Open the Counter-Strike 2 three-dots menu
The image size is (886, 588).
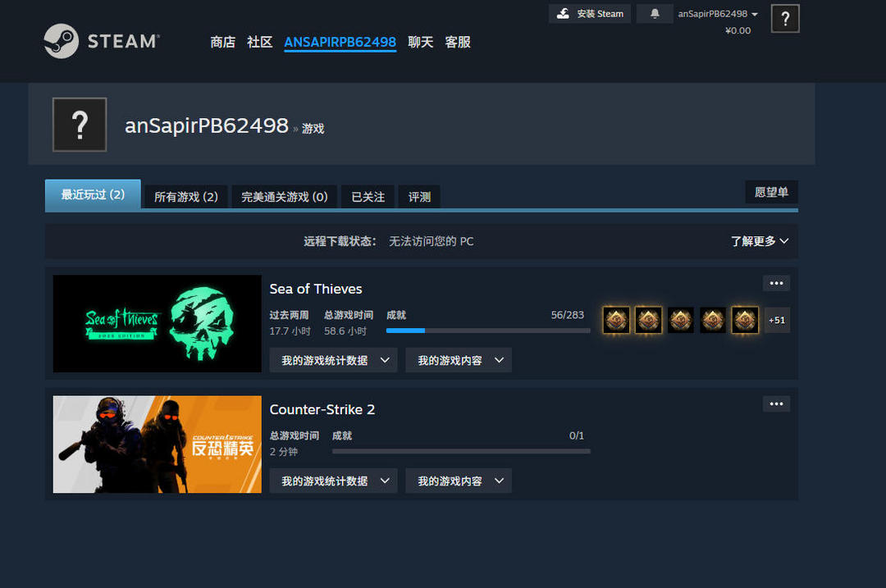click(776, 403)
